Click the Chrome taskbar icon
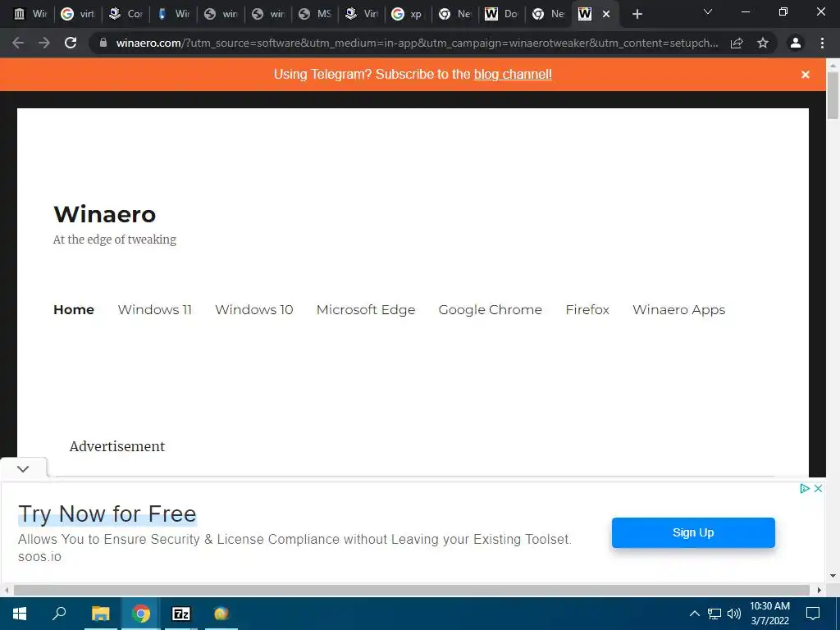Image resolution: width=840 pixels, height=630 pixels. click(x=141, y=614)
